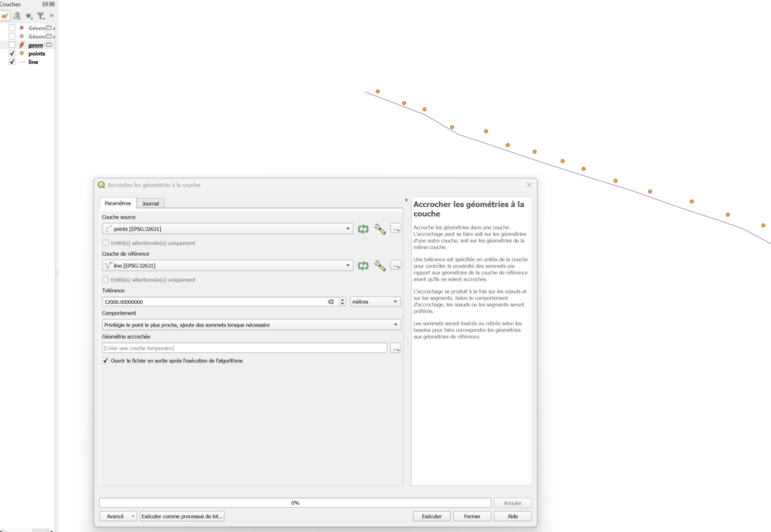Uncheck the line layer visibility checkbox
Screen dimensions: 771x532
(x=12, y=62)
